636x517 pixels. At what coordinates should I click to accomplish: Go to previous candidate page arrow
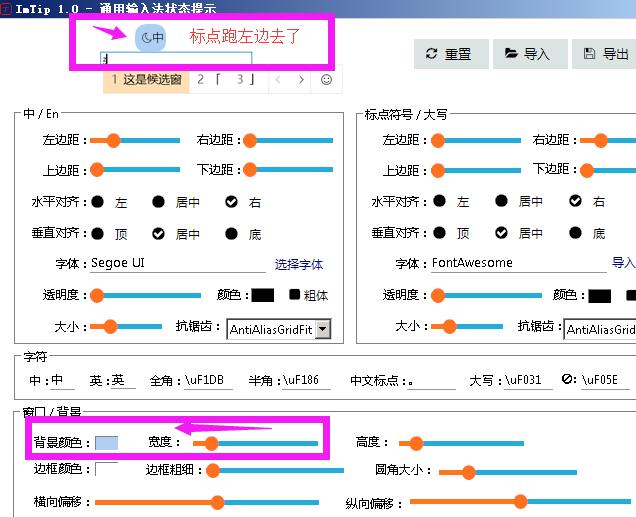tap(278, 79)
